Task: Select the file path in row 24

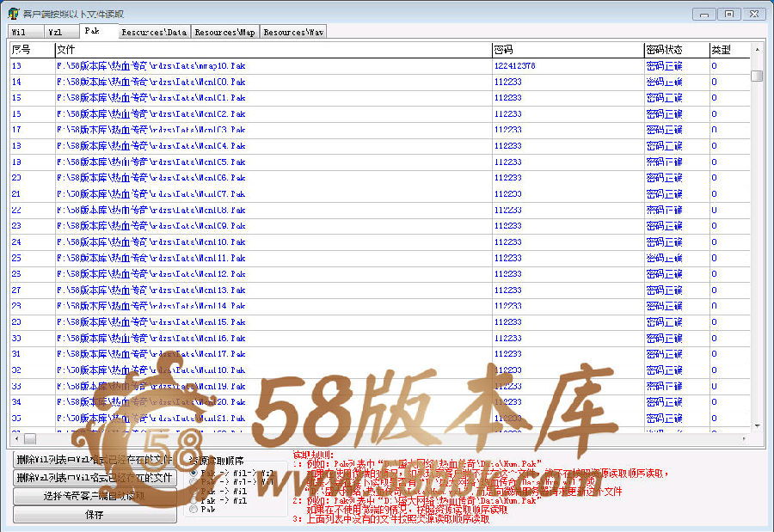Action: click(x=151, y=242)
